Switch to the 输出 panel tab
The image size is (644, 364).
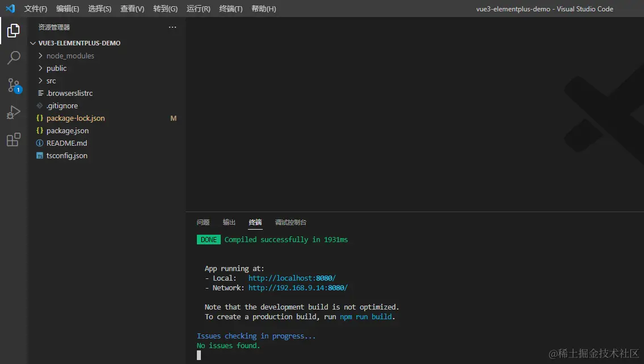click(x=229, y=222)
